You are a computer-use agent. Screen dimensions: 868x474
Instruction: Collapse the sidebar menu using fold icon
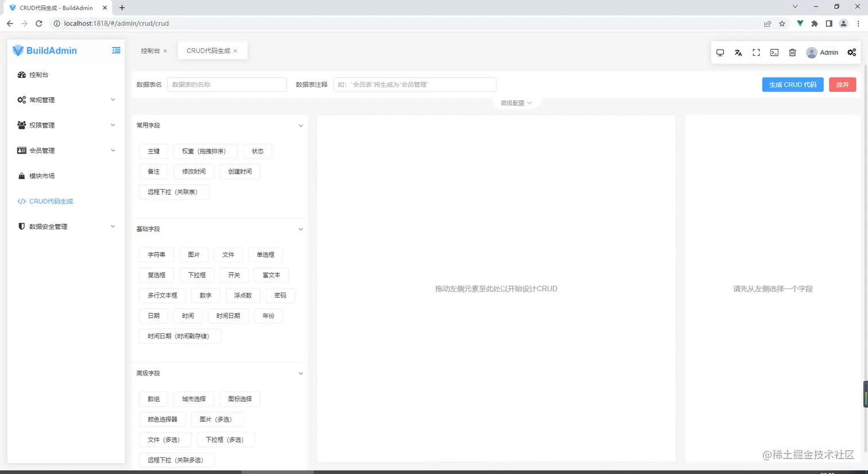[x=116, y=51]
